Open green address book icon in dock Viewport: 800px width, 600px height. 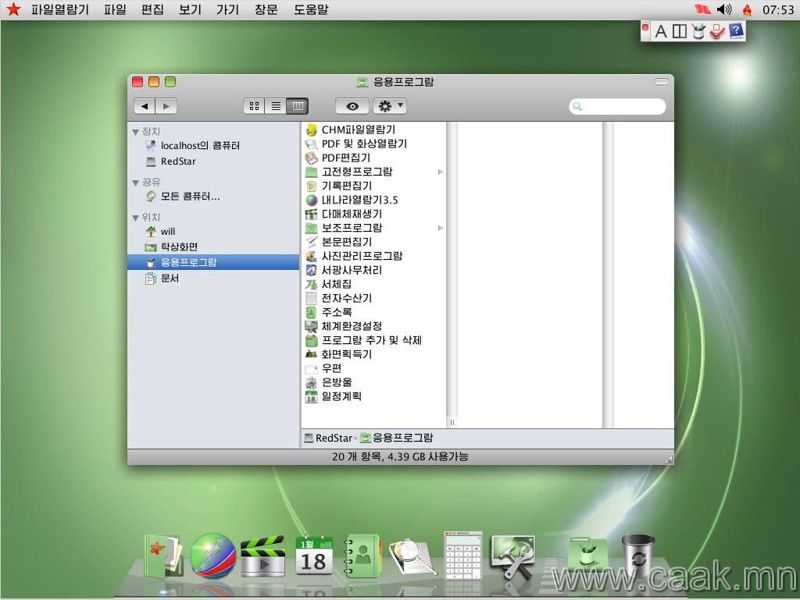pos(362,556)
